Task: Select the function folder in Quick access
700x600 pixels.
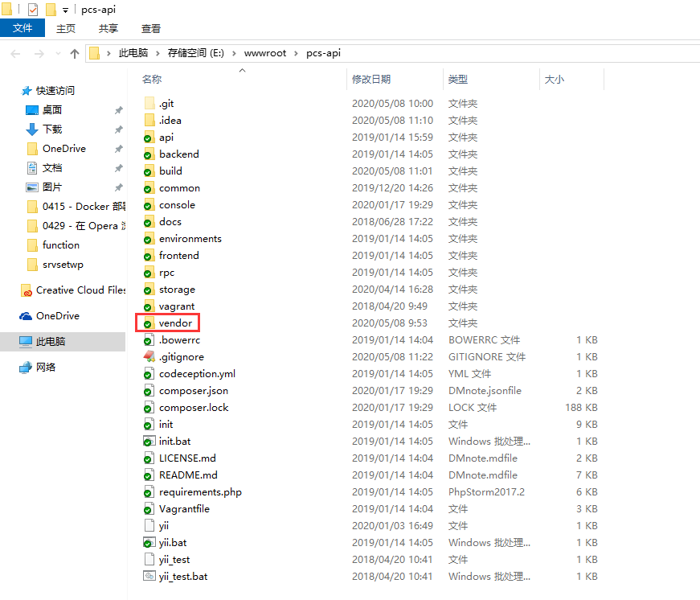Action: (x=61, y=245)
